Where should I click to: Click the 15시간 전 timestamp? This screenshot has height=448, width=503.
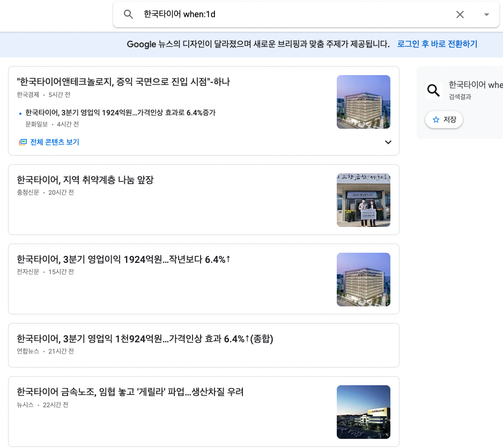(61, 272)
